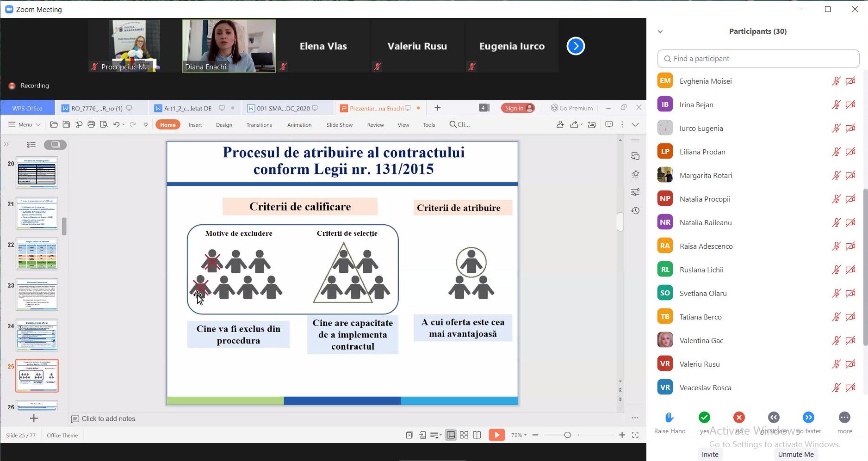
Task: Open the Animation ribbon tab
Action: pyautogui.click(x=299, y=125)
